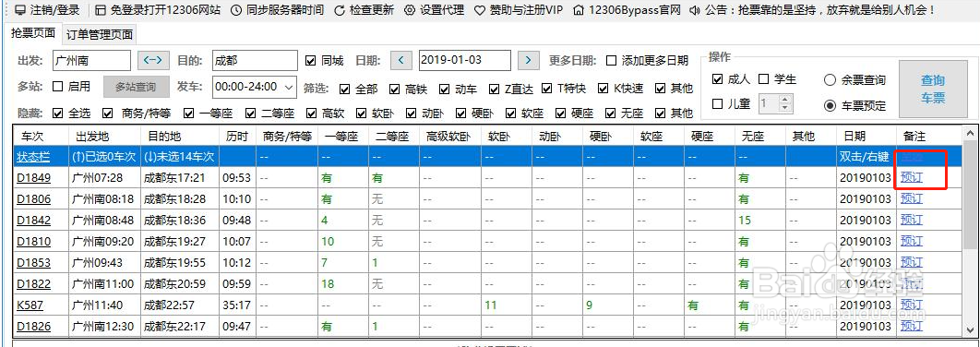Screen dimensions: 980x347
Task: Click 预订 for train D1826
Action: (912, 327)
